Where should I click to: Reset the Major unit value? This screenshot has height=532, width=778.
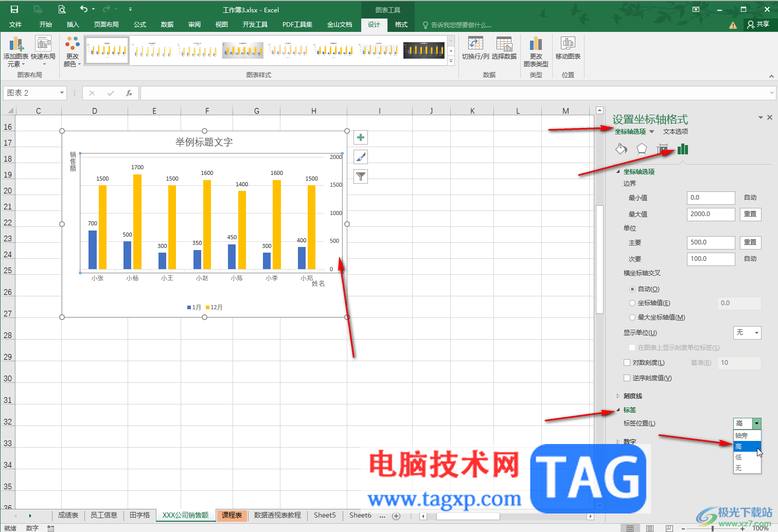click(x=750, y=242)
